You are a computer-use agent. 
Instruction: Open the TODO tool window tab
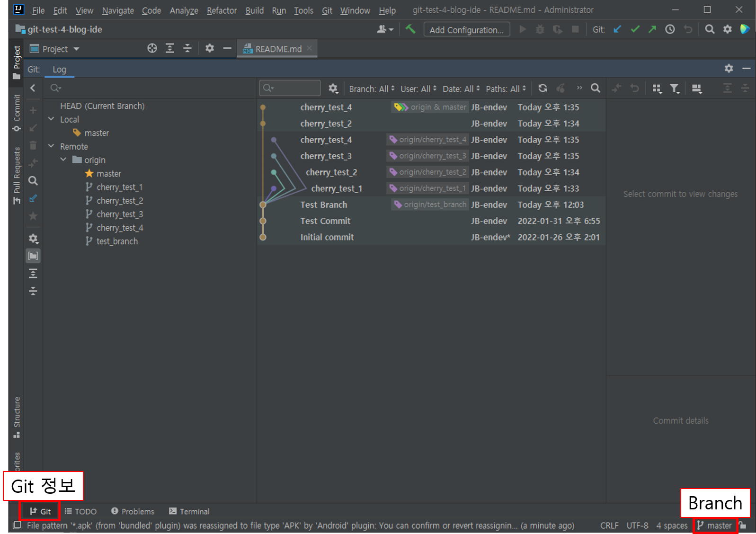[80, 511]
